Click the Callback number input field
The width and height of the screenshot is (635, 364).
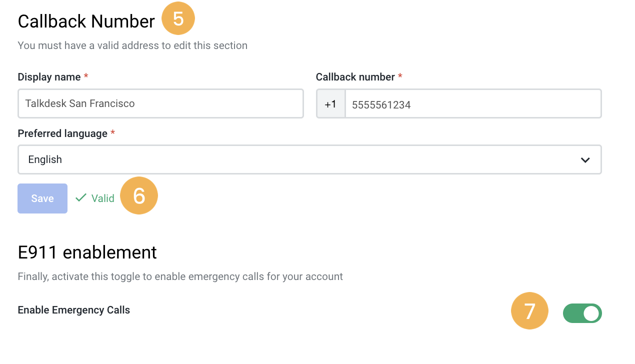click(x=473, y=104)
